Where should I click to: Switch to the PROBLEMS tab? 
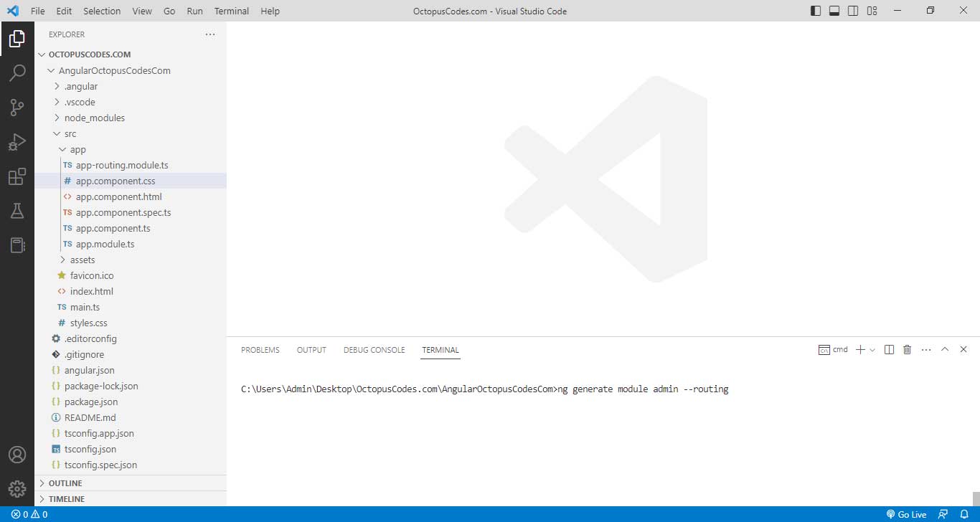coord(260,350)
